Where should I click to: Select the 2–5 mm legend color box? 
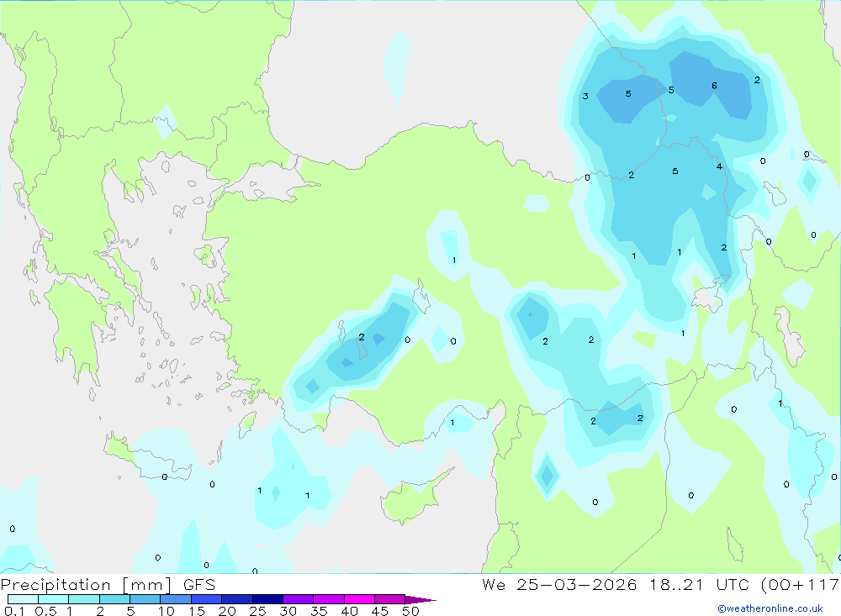114,599
